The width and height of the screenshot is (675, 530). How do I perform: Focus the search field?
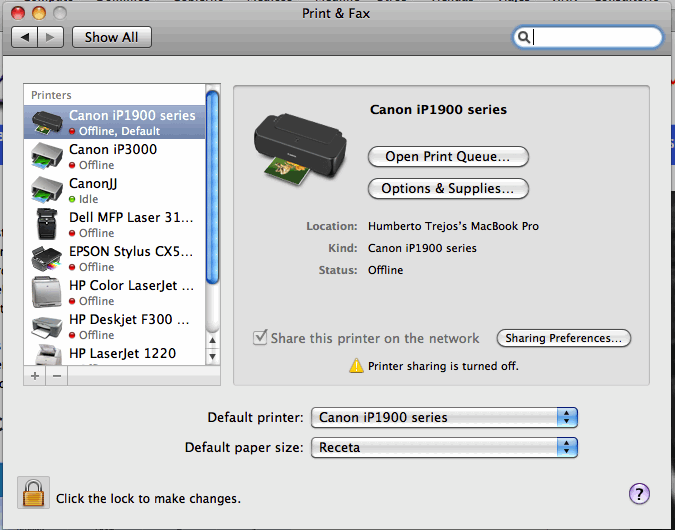coord(588,37)
